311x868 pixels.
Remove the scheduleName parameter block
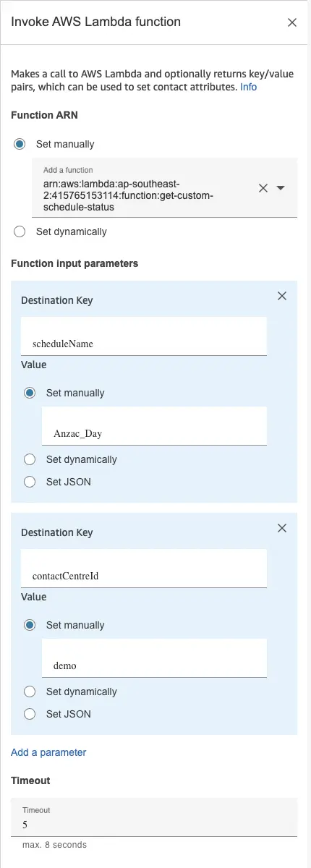(282, 296)
